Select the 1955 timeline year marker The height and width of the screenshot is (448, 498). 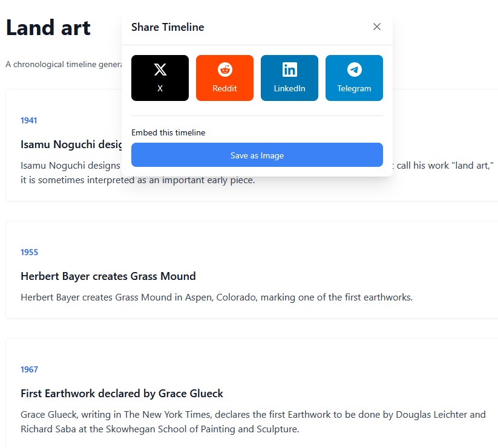[x=29, y=252]
